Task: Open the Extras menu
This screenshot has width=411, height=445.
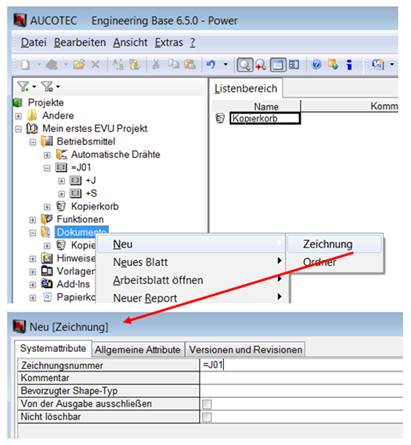Action: [169, 43]
